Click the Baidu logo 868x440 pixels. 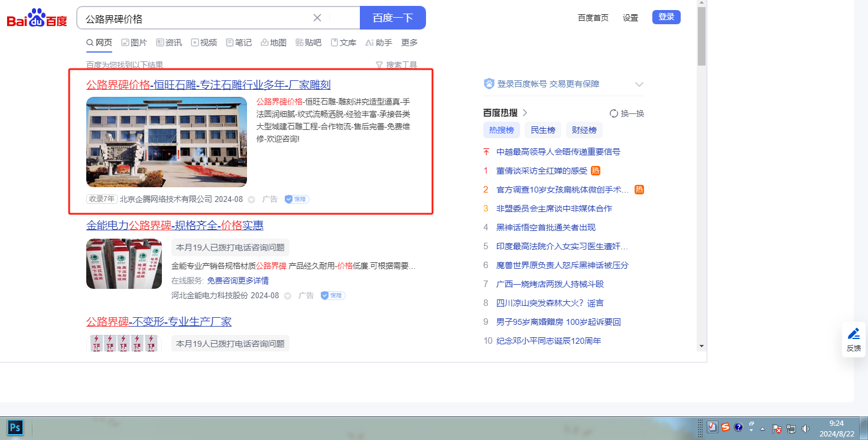37,18
